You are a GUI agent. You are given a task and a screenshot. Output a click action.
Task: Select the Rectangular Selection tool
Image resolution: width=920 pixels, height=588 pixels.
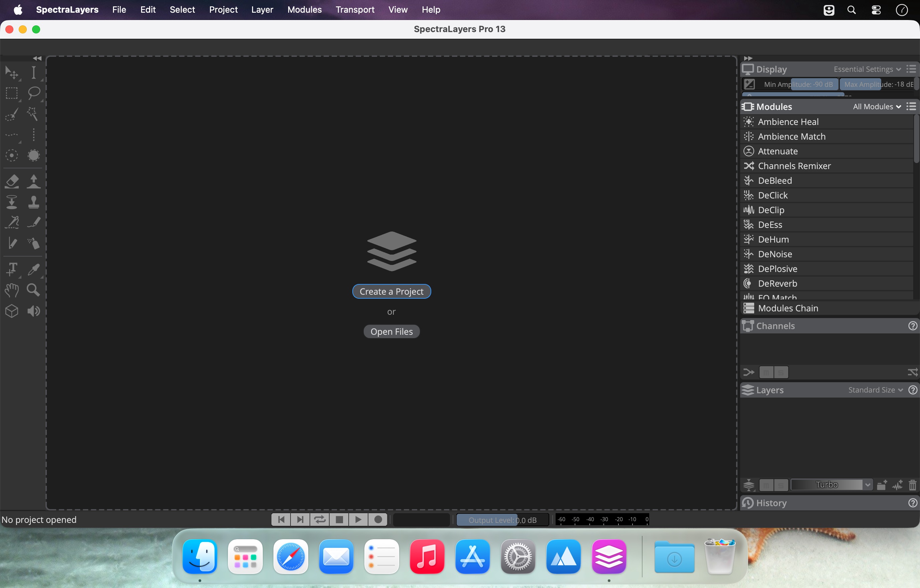[12, 93]
